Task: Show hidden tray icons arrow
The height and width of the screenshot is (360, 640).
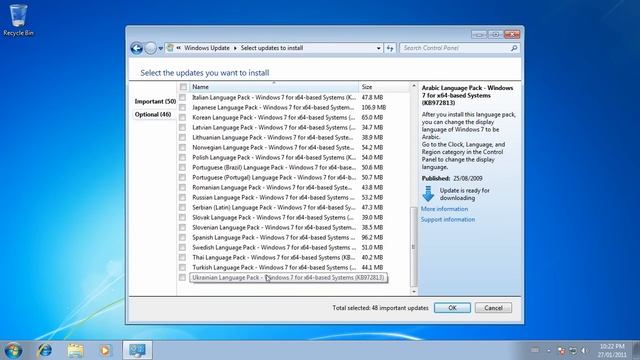Action: pos(549,351)
